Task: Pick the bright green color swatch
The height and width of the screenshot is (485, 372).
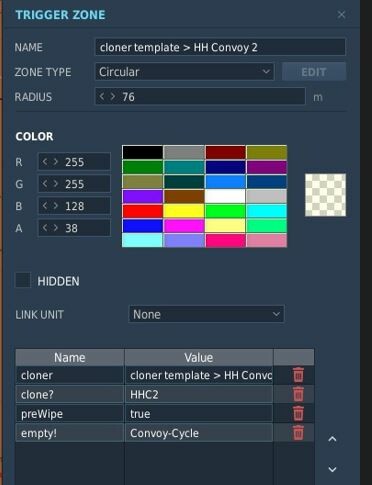Action: tap(225, 211)
